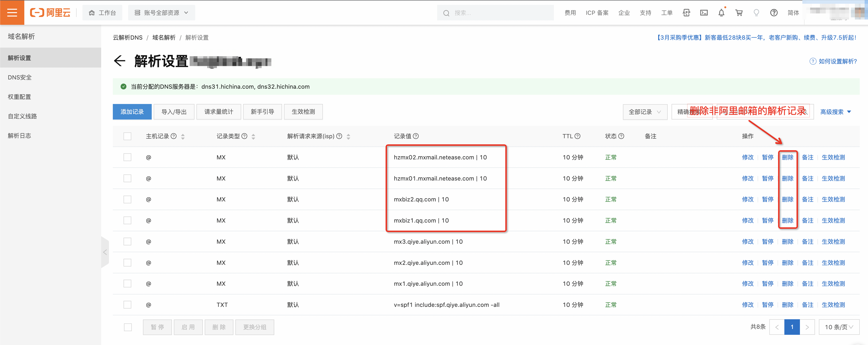Open the hamburger main menu
Image resolution: width=868 pixels, height=345 pixels.
point(12,12)
